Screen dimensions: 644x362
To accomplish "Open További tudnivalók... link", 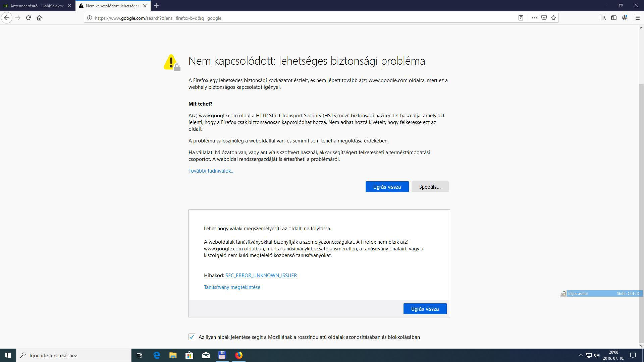I will click(x=211, y=171).
